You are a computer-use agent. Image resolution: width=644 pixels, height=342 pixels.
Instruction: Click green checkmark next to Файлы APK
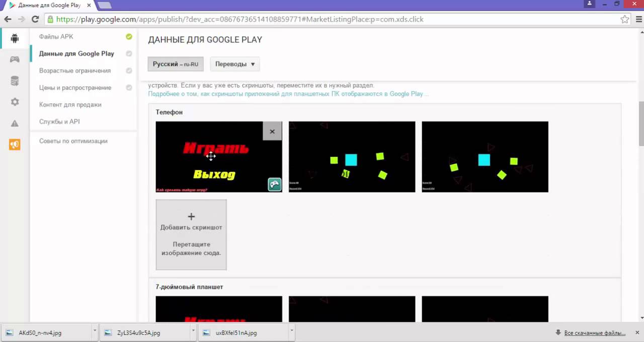(x=129, y=37)
